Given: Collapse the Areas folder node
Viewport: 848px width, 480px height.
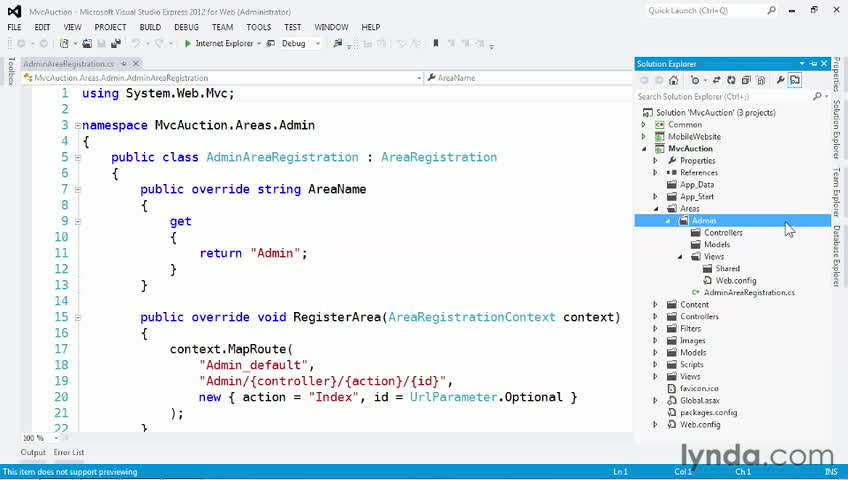Looking at the screenshot, I should [656, 209].
